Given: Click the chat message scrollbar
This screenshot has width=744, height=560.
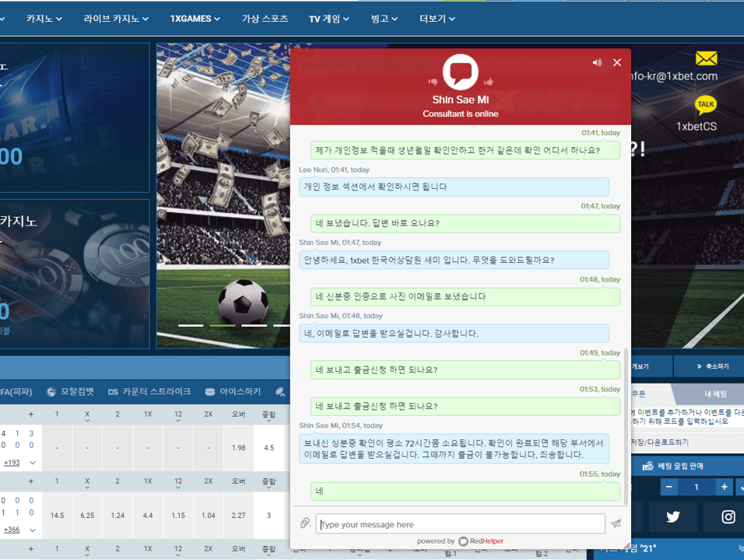Looking at the screenshot, I should point(626,427).
